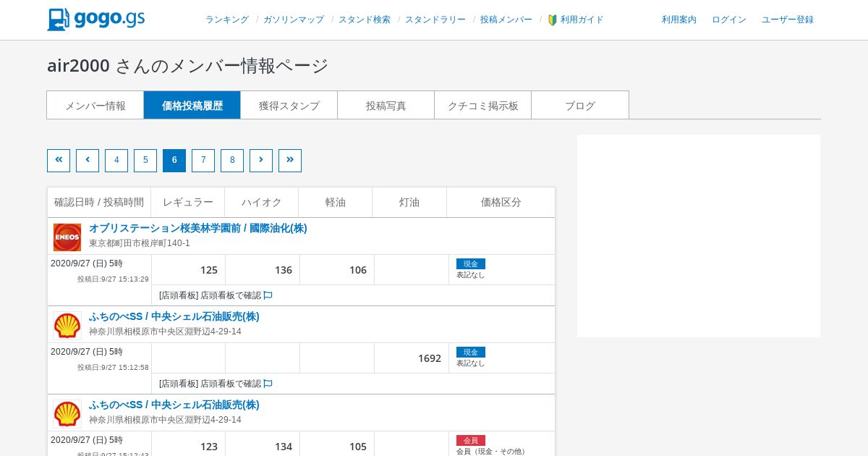Click regular price 125
This screenshot has width=868, height=456.
[209, 270]
